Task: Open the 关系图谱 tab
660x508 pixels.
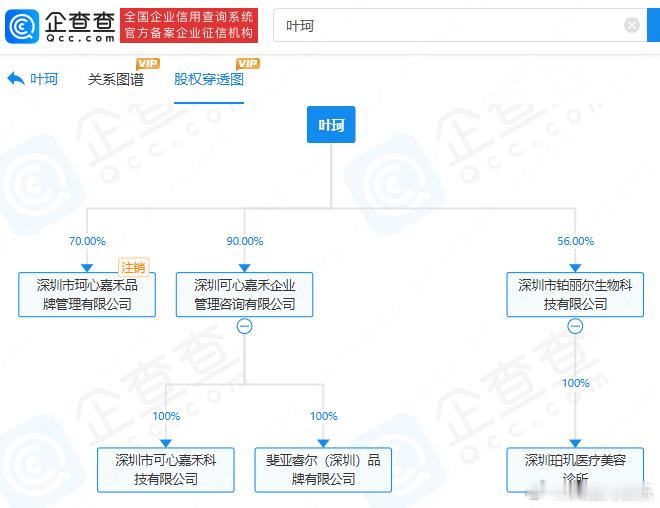Action: [116, 79]
